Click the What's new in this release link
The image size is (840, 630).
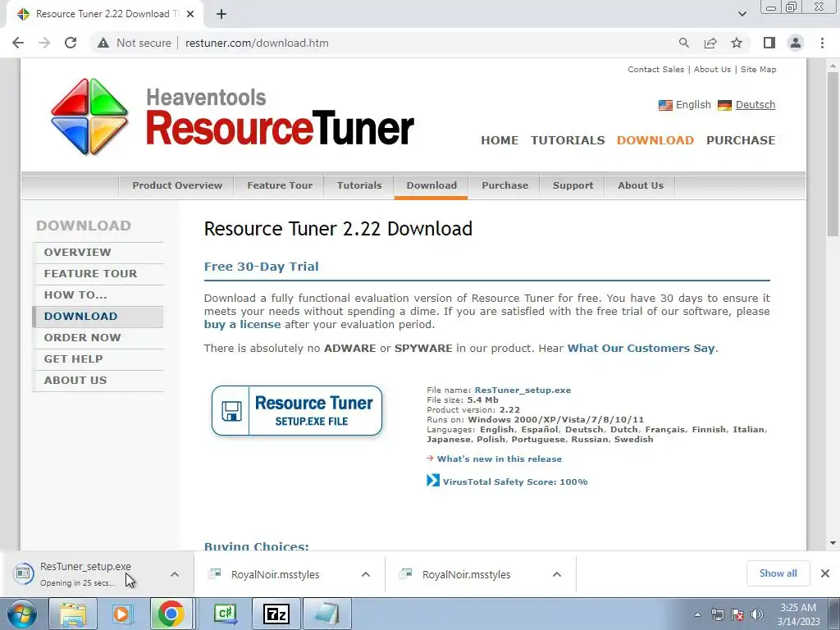tap(500, 459)
